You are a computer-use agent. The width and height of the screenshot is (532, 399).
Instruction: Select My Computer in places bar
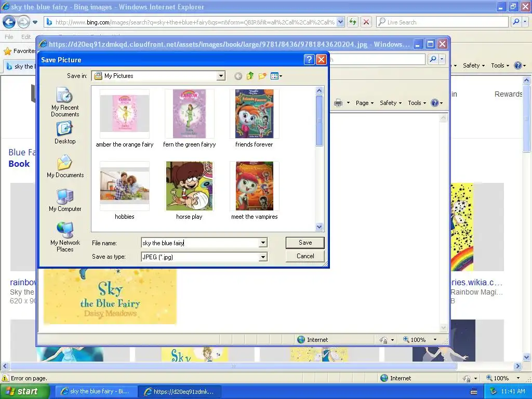[65, 200]
